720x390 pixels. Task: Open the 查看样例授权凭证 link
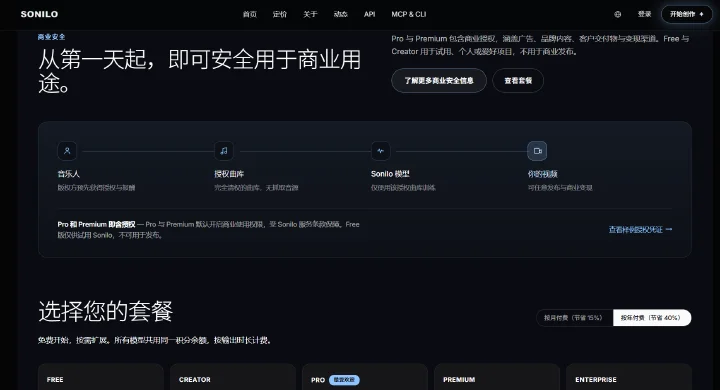point(640,229)
